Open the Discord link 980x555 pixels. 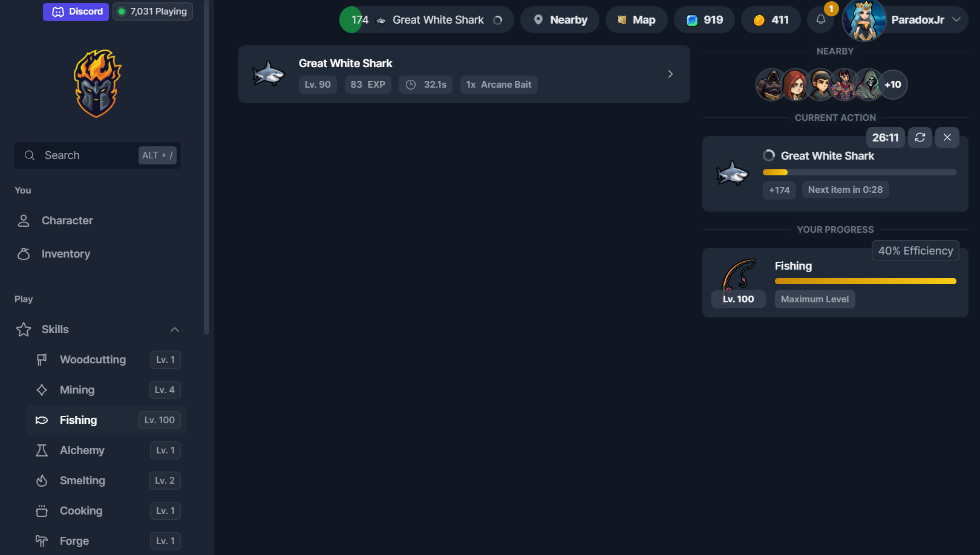coord(76,11)
